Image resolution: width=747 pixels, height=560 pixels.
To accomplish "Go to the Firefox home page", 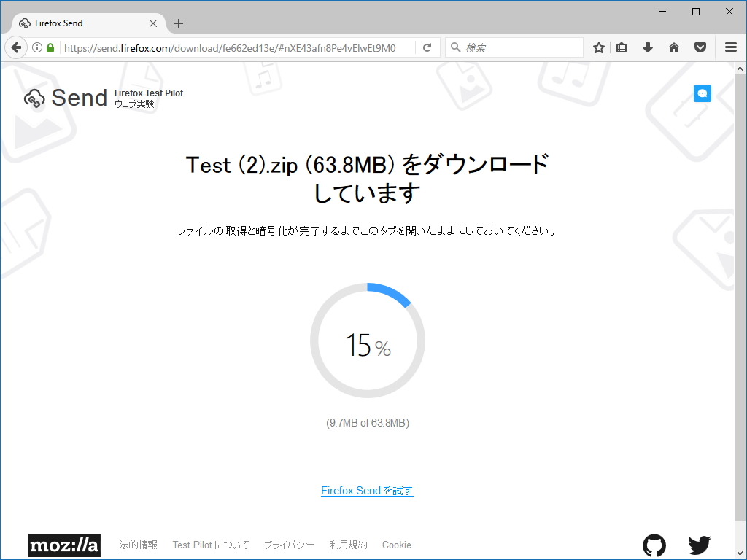I will click(673, 47).
